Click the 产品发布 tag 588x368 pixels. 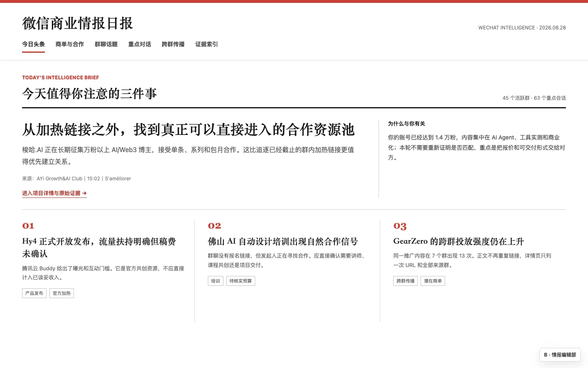[x=34, y=293]
